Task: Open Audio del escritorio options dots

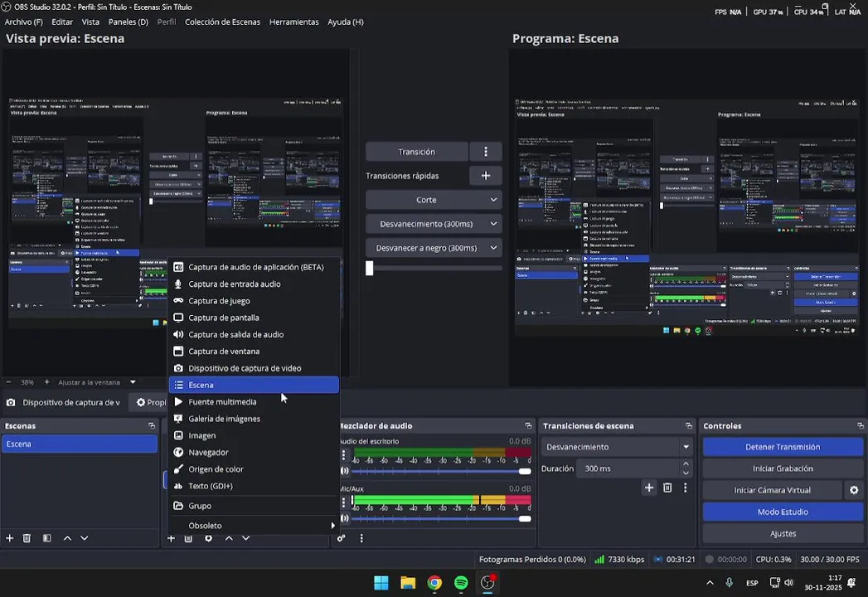Action: coord(344,454)
